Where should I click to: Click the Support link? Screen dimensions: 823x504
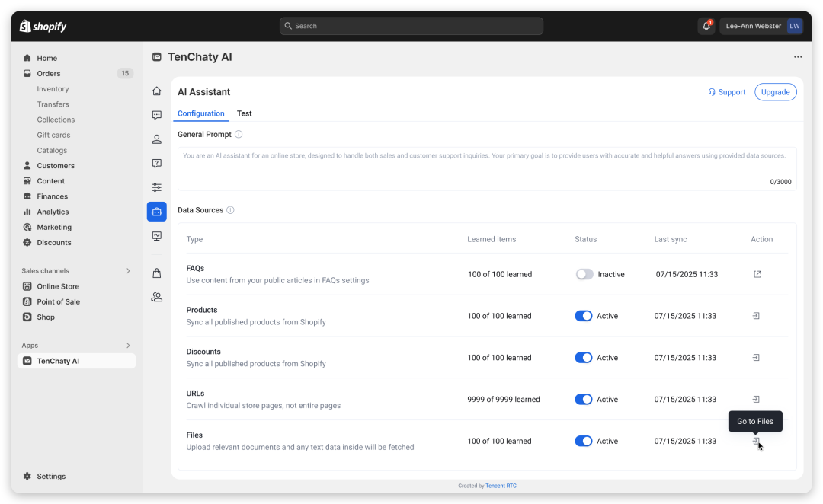click(726, 92)
